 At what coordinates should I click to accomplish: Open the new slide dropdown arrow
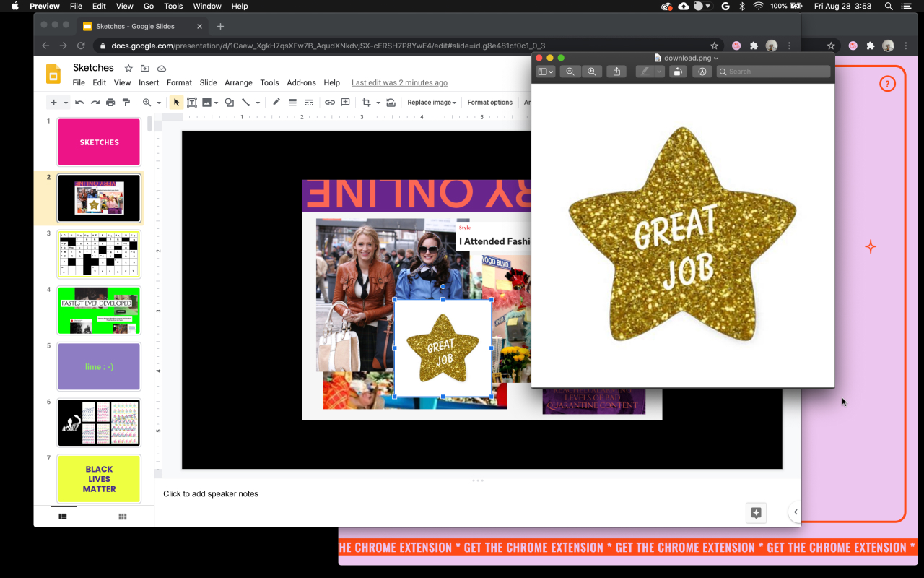66,103
